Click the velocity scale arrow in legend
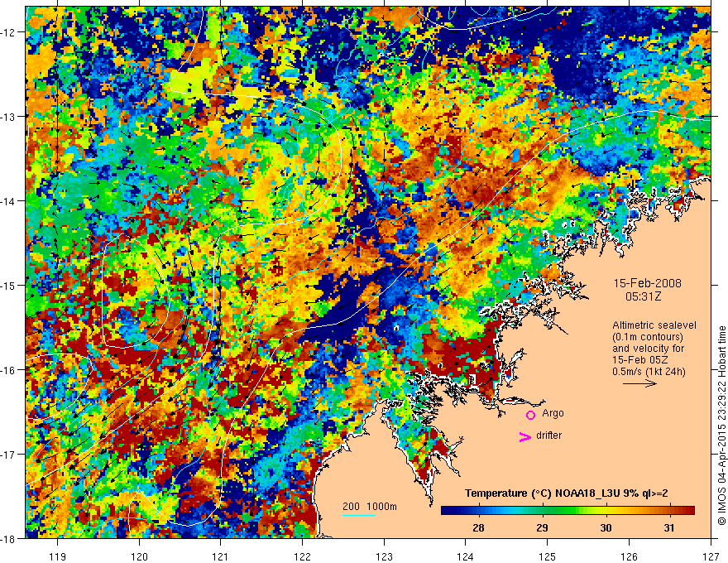Image resolution: width=728 pixels, height=563 pixels. [x=639, y=383]
